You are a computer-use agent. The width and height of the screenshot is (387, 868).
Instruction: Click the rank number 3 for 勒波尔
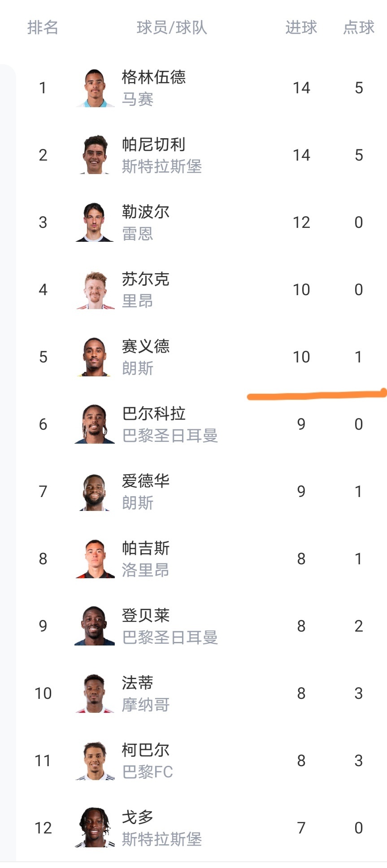point(43,222)
